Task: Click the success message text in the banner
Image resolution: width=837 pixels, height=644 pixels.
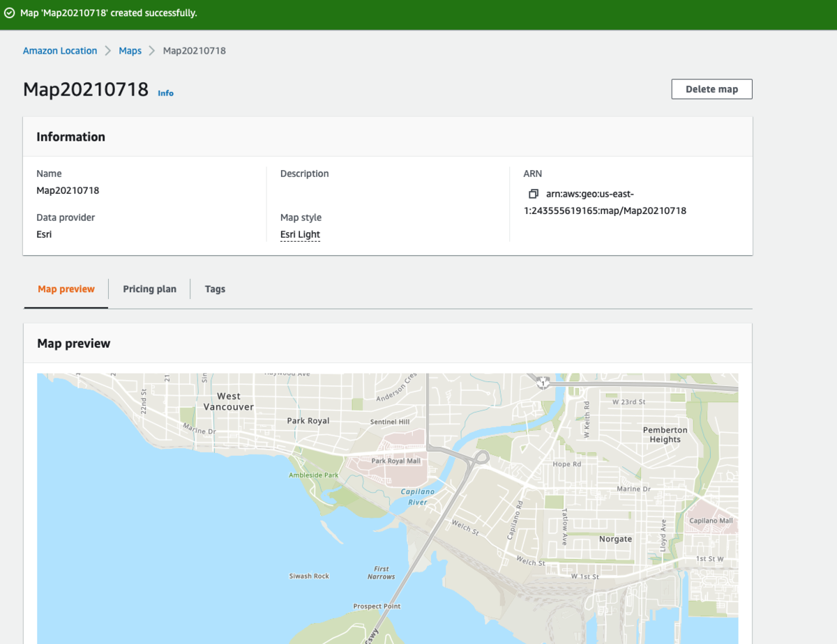Action: pyautogui.click(x=109, y=13)
